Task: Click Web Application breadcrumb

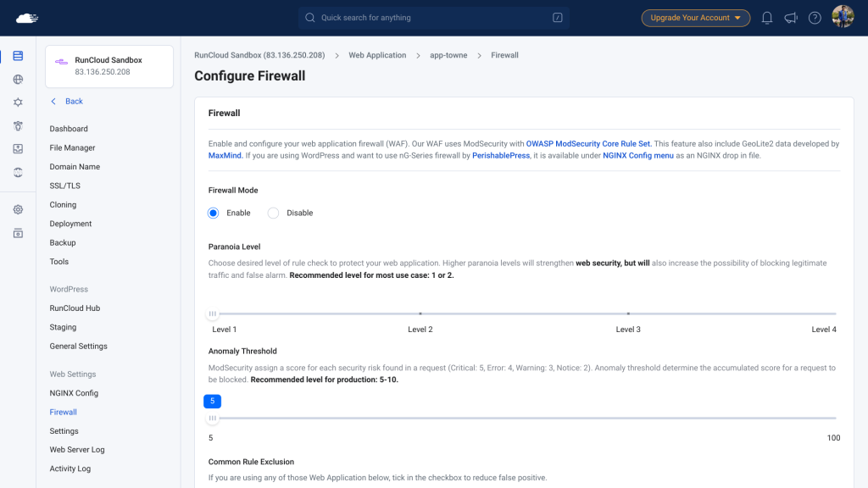Action: click(377, 55)
